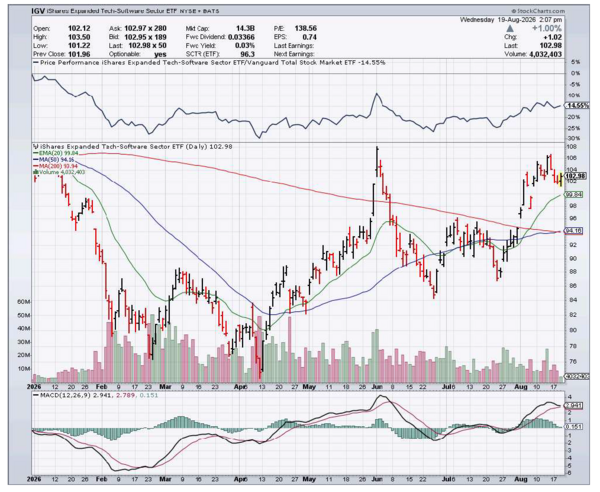Click the Prev Close value 101.96

[x=79, y=54]
